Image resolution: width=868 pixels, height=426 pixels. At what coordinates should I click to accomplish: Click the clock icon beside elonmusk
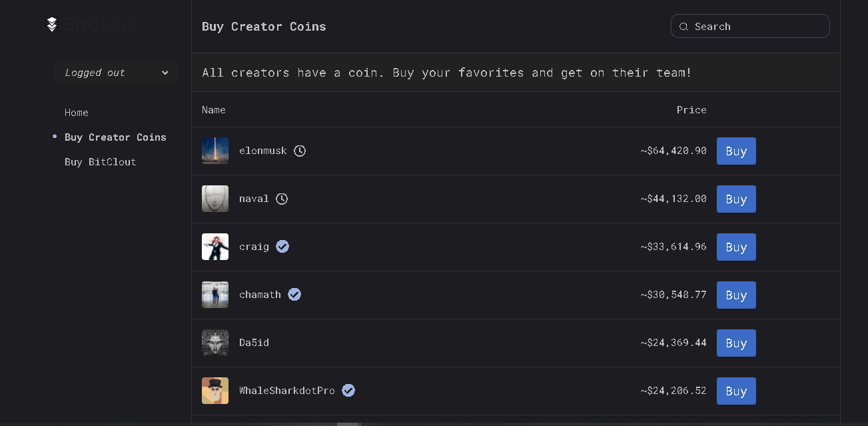pos(299,151)
